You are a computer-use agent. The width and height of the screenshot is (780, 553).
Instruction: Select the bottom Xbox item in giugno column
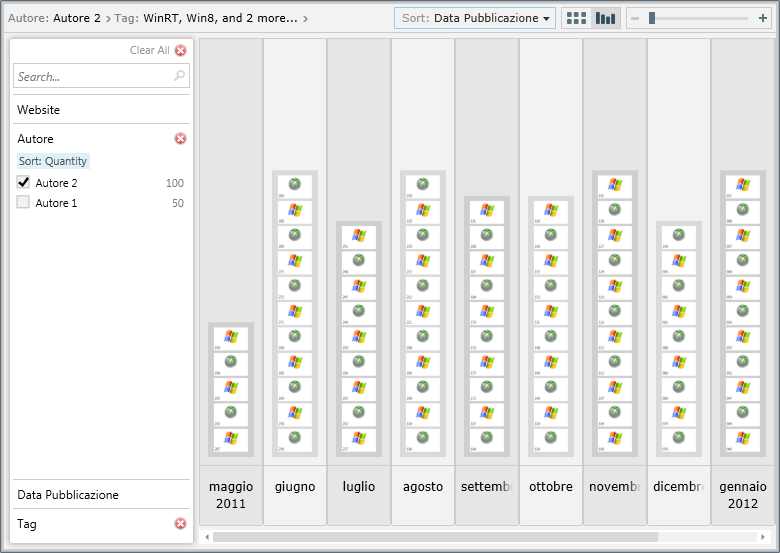tap(295, 440)
